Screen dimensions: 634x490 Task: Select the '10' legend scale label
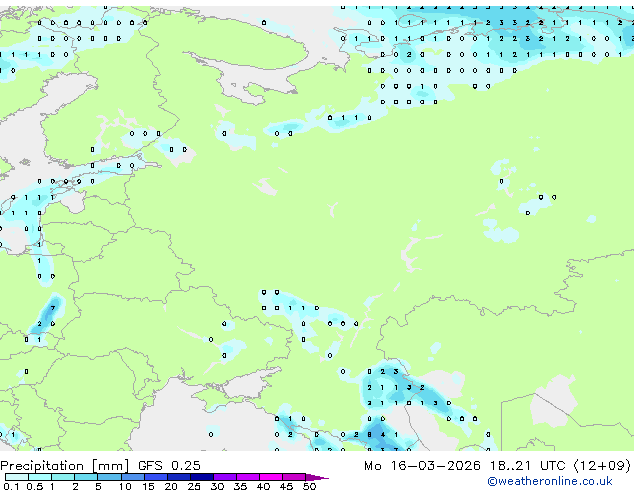(125, 486)
